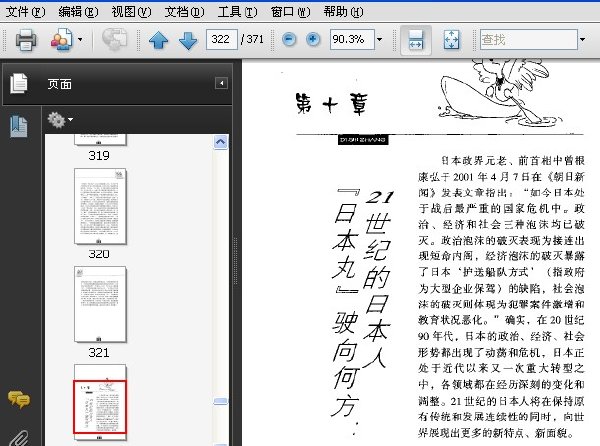
Task: Open the attachments paperclip icon
Action: (x=18, y=439)
